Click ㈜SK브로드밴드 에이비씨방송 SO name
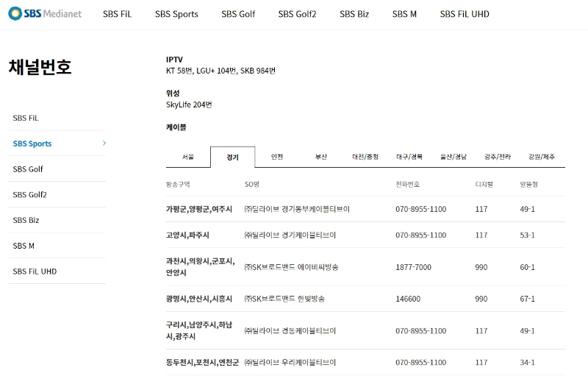 pos(291,267)
